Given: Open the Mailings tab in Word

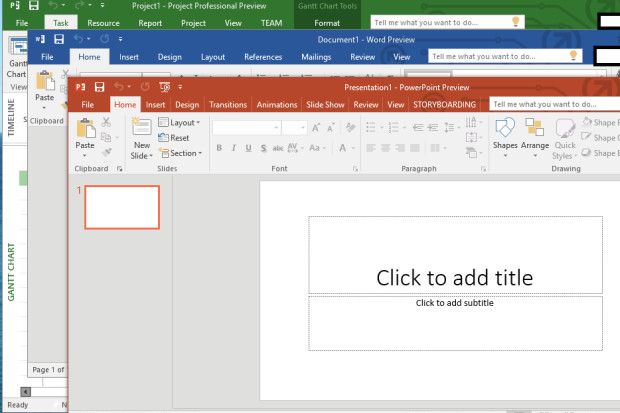Looking at the screenshot, I should click(316, 57).
